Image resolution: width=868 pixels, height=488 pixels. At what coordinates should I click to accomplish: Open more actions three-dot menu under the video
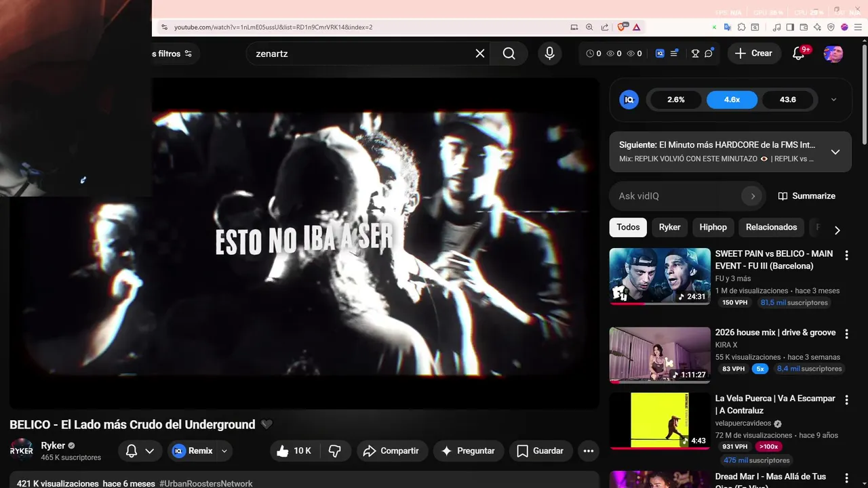click(x=588, y=451)
